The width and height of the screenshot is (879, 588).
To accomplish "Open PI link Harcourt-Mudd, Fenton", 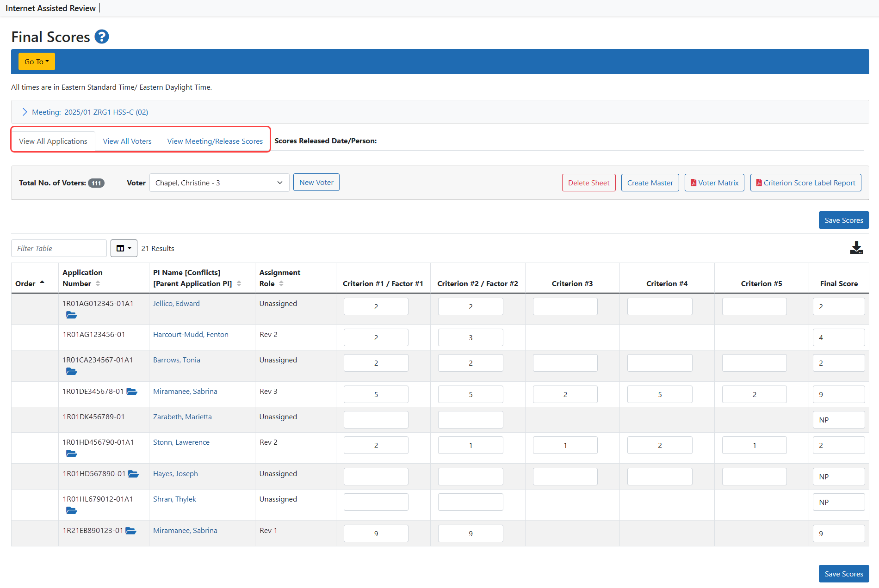I will [x=191, y=335].
